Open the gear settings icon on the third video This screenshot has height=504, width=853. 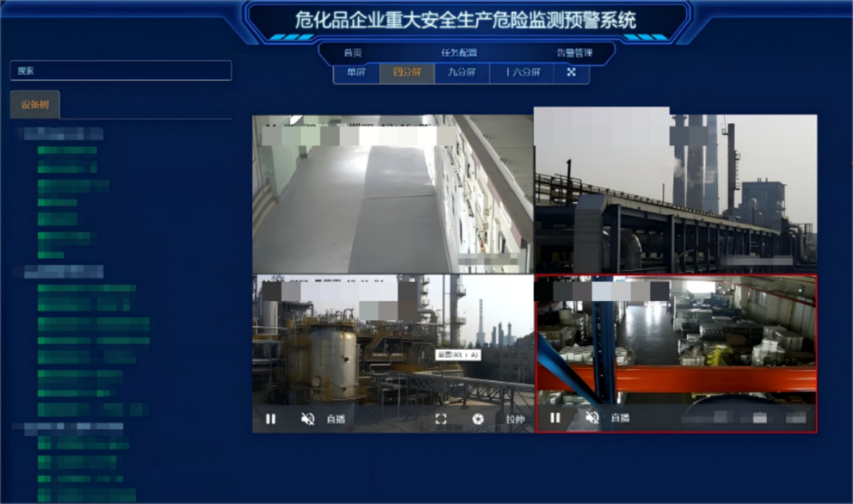coord(478,419)
